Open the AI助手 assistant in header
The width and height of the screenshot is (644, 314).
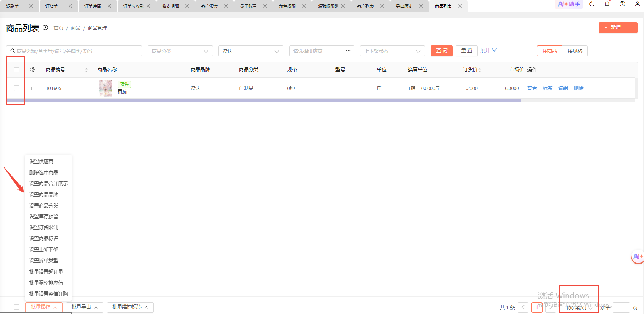point(569,4)
